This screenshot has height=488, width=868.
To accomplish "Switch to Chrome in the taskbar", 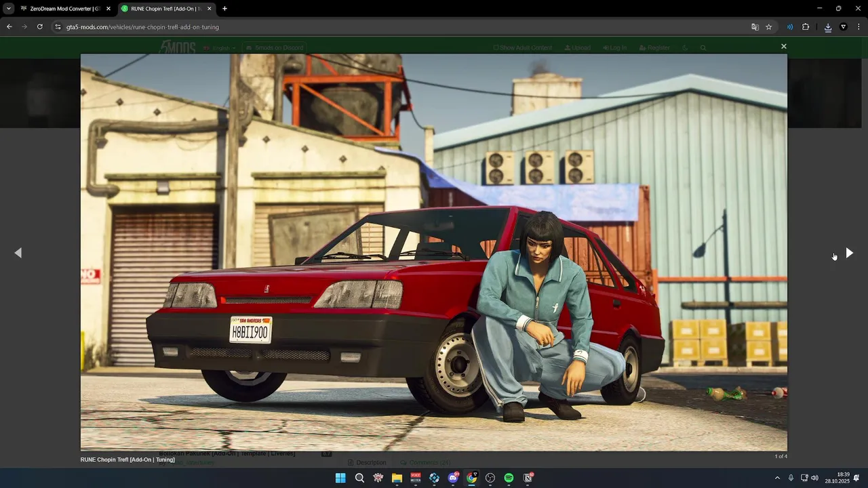I will coord(471,478).
